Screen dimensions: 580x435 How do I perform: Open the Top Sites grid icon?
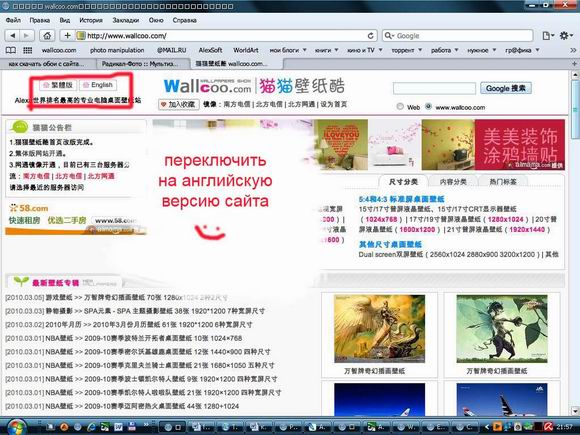tap(27, 50)
